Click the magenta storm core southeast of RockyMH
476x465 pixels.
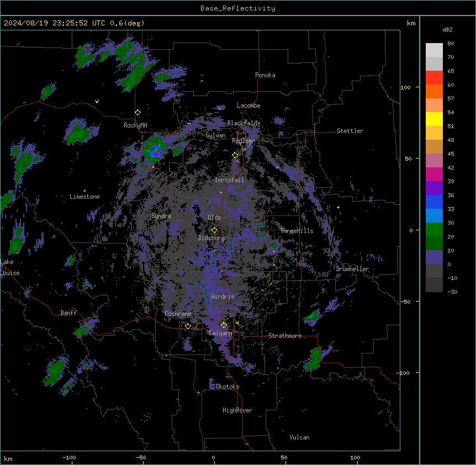point(157,154)
